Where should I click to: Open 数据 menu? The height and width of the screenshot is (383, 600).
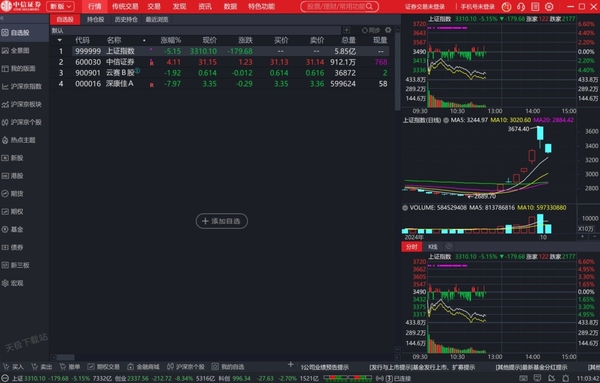point(230,7)
